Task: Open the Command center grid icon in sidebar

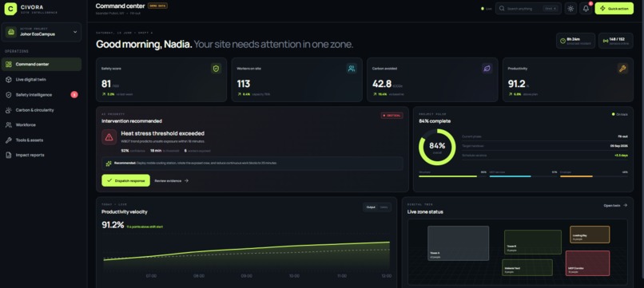Action: click(x=9, y=65)
